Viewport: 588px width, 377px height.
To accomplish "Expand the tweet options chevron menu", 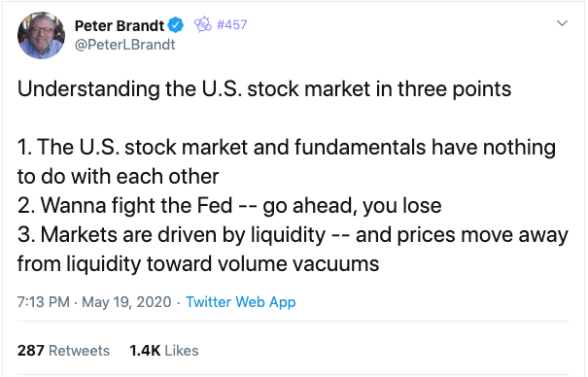I will pyautogui.click(x=562, y=23).
